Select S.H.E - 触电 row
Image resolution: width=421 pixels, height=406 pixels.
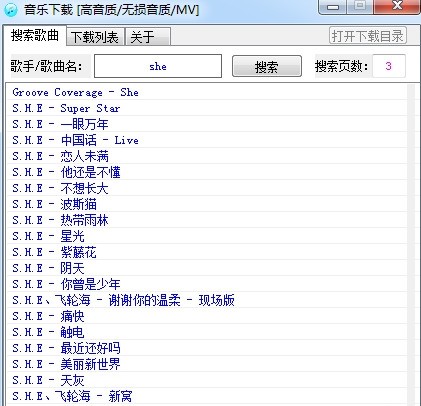point(207,332)
